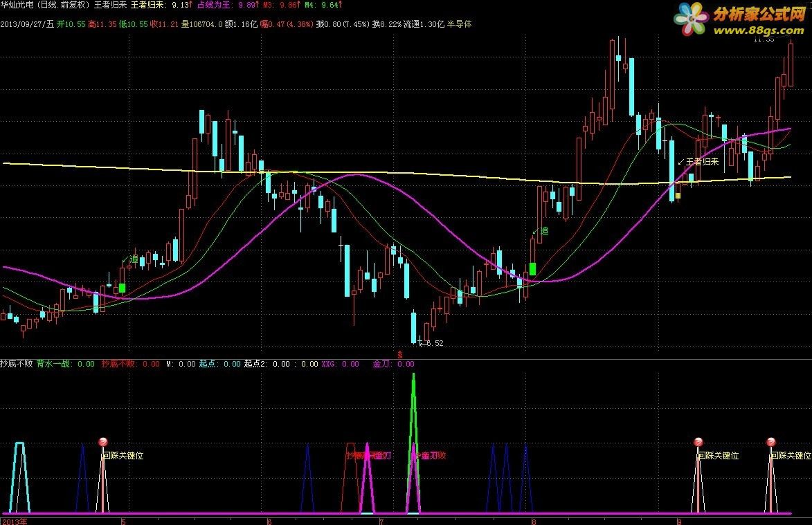Click the 半导体 sector label

click(x=460, y=24)
